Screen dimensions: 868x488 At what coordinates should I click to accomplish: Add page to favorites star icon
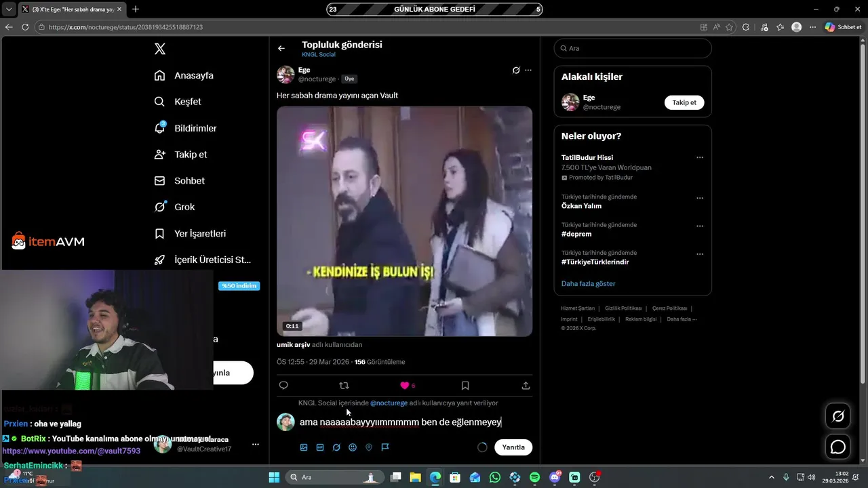(729, 27)
